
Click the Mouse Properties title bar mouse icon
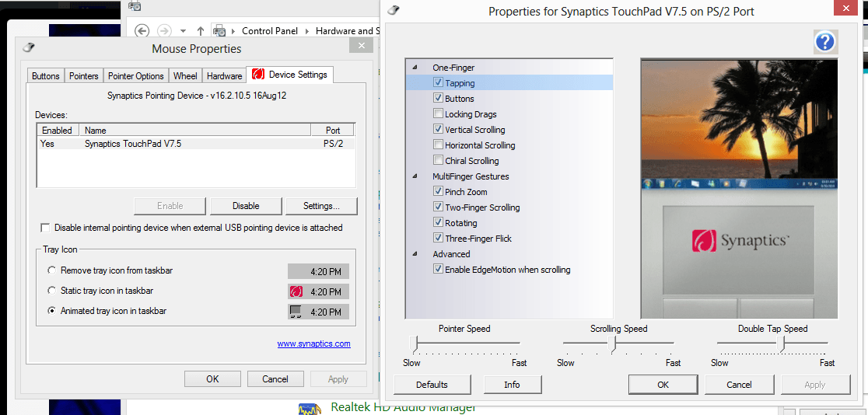tap(29, 47)
